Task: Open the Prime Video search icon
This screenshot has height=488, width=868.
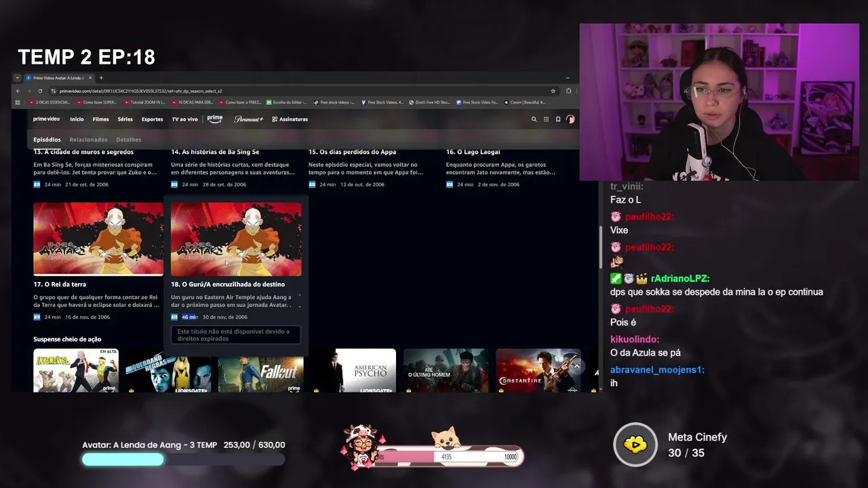Action: coord(534,119)
